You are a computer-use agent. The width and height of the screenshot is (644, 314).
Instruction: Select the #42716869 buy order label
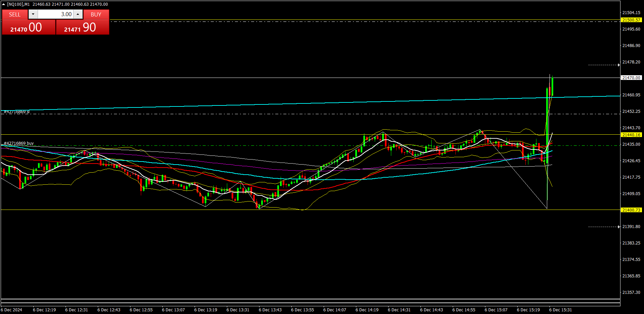(x=19, y=143)
